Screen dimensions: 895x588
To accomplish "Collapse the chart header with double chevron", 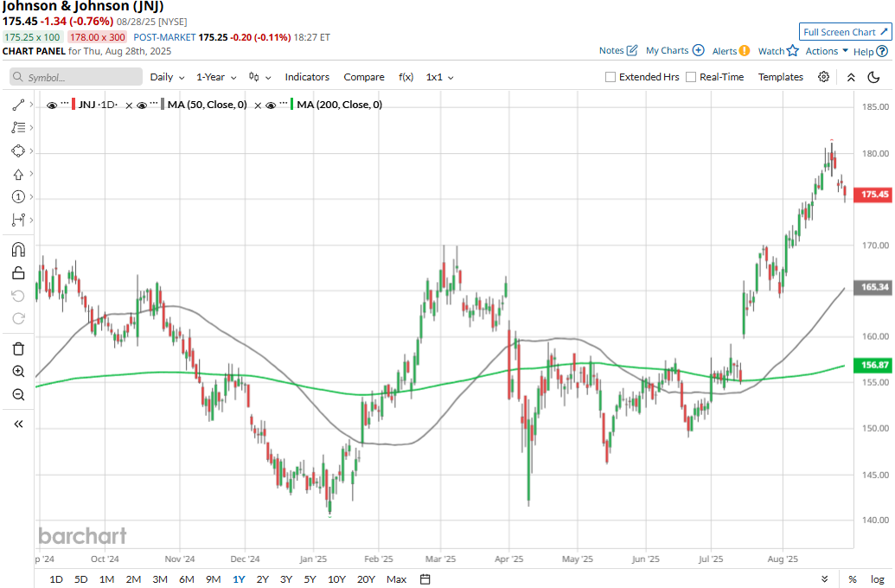I will pos(851,77).
